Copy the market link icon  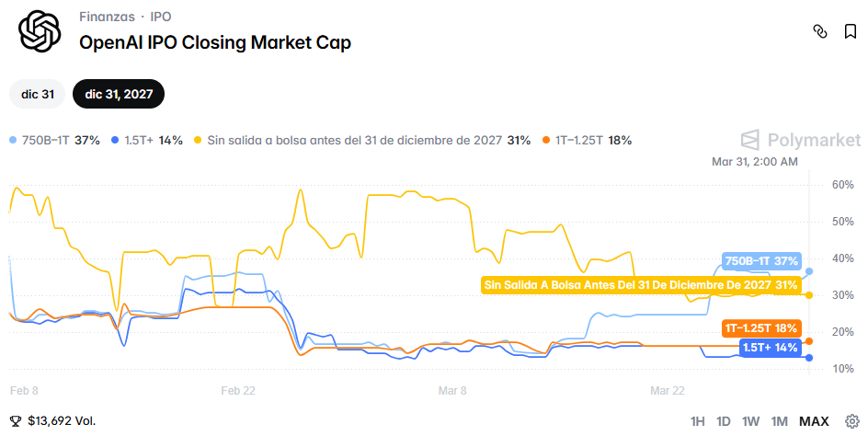point(820,31)
